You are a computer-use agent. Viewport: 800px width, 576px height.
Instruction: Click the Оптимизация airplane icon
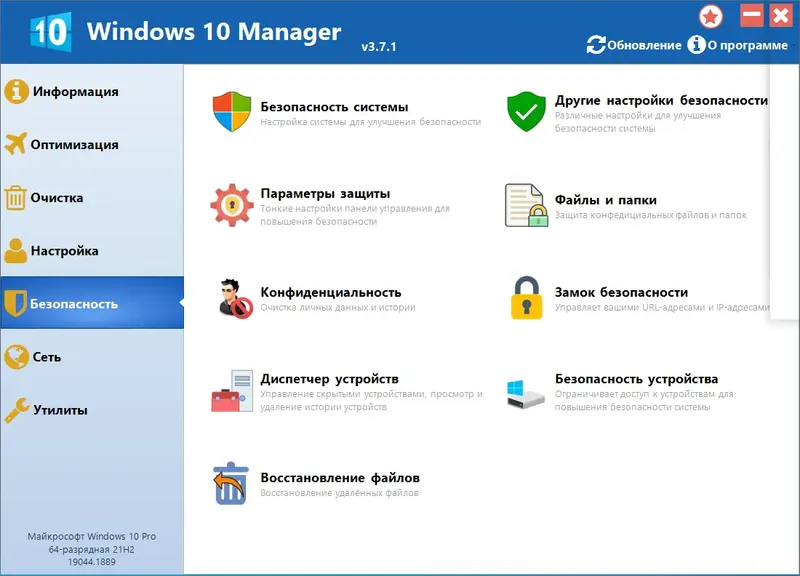pyautogui.click(x=16, y=144)
